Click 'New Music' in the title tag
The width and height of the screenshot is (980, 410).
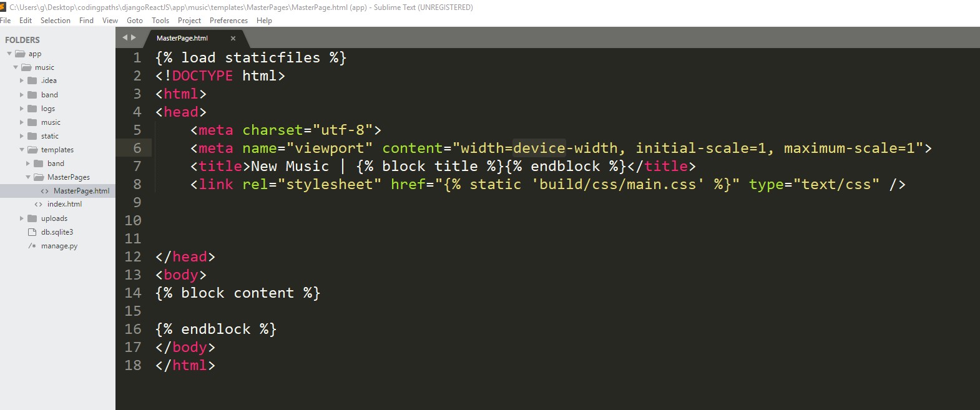290,167
